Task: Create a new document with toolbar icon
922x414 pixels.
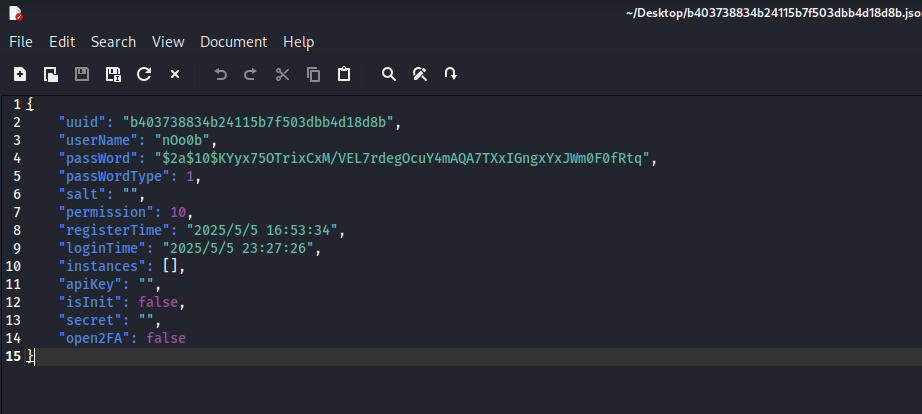Action: pyautogui.click(x=20, y=74)
